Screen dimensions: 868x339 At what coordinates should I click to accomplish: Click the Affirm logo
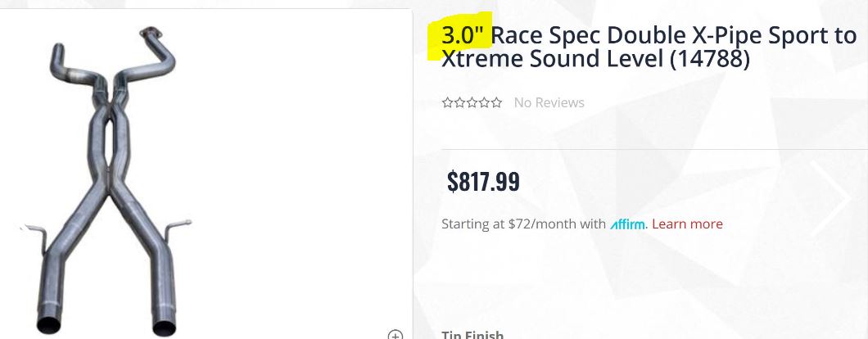[628, 224]
